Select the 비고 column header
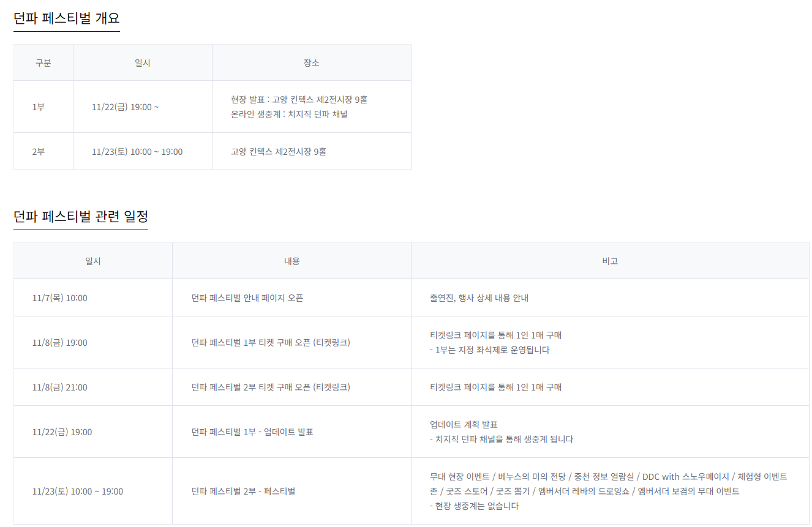Image resolution: width=812 pixels, height=527 pixels. point(610,261)
